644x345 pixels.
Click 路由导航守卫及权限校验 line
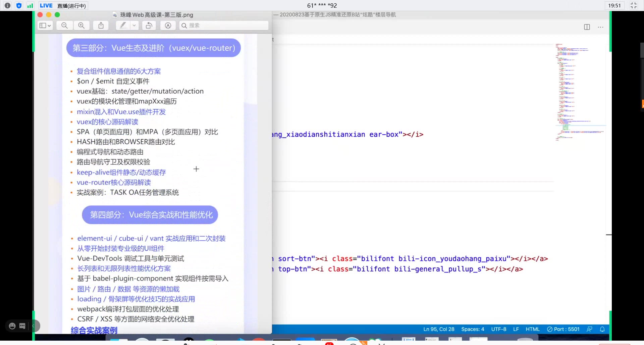[x=113, y=162]
